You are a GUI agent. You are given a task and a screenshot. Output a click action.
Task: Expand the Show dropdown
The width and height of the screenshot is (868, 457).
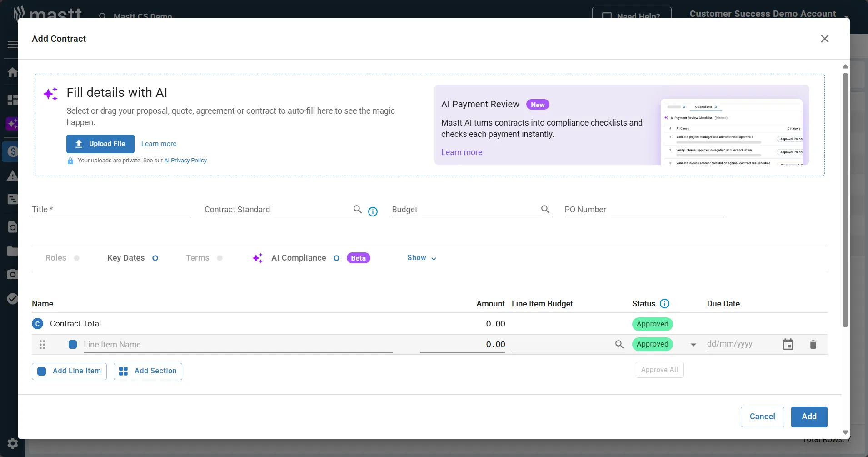422,258
